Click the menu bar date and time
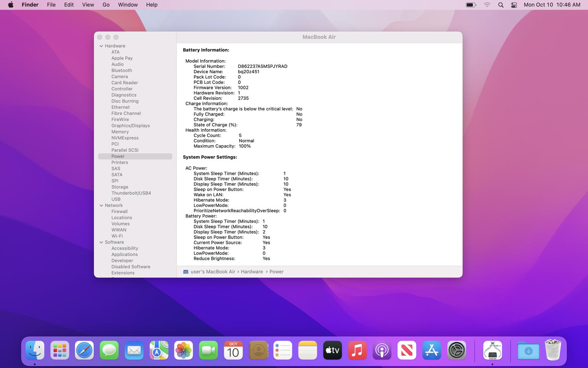Screen dimensions: 588x368 coord(552,5)
